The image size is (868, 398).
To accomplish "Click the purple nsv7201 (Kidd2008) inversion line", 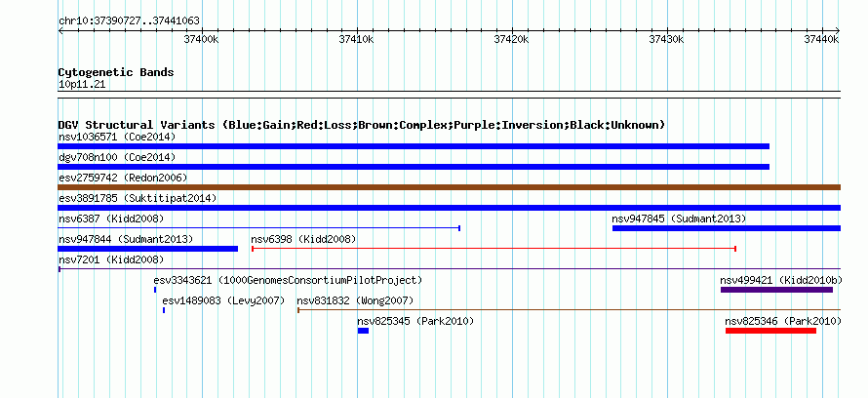I will (449, 269).
